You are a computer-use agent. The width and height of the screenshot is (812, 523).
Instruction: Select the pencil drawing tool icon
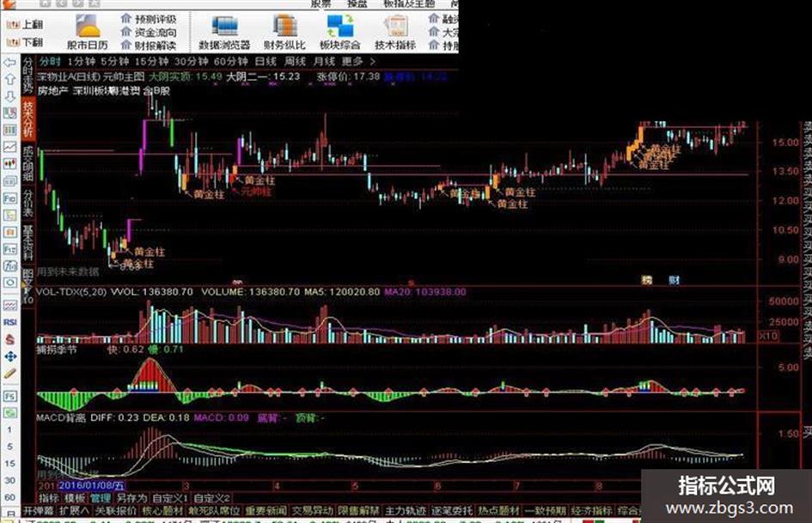click(x=9, y=374)
